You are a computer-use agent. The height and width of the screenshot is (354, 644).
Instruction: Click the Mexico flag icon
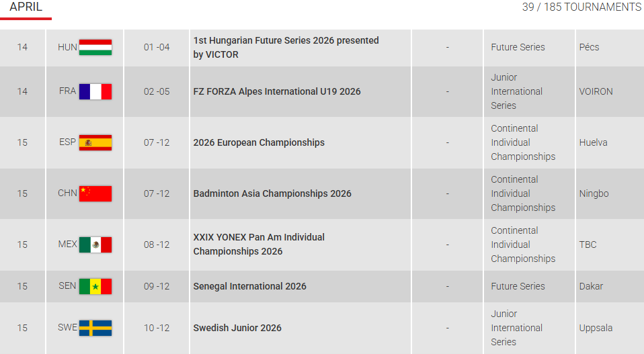[95, 245]
